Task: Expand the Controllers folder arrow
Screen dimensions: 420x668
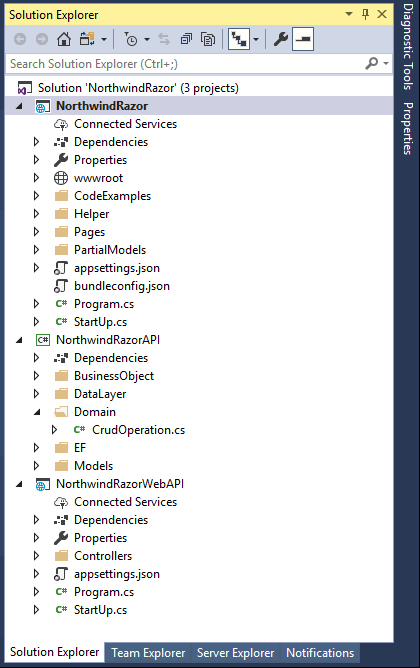Action: (x=36, y=556)
